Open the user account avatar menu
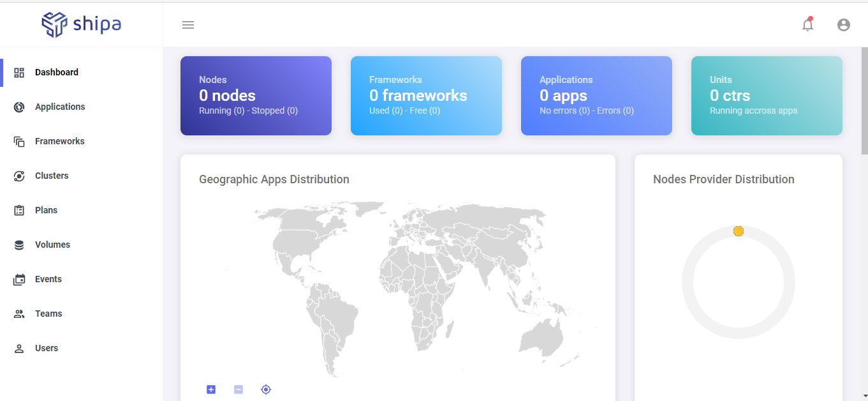This screenshot has width=868, height=401. (844, 24)
